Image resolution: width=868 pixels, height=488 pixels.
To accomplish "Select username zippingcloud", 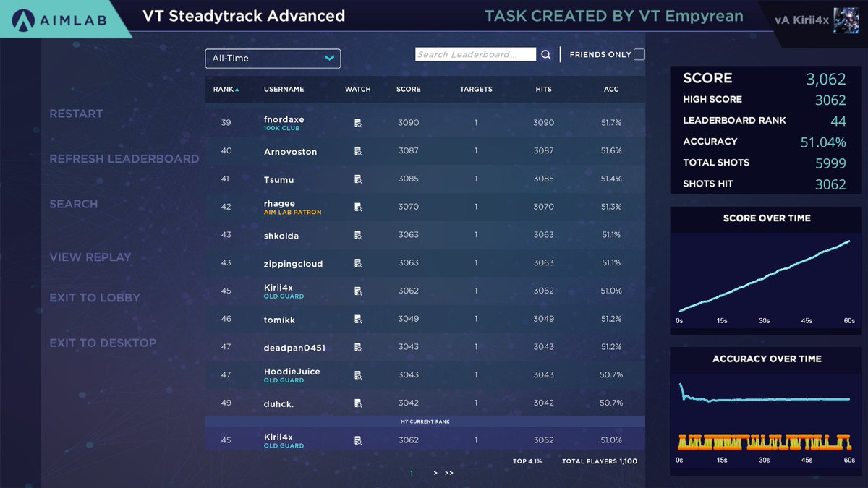I will click(x=293, y=264).
